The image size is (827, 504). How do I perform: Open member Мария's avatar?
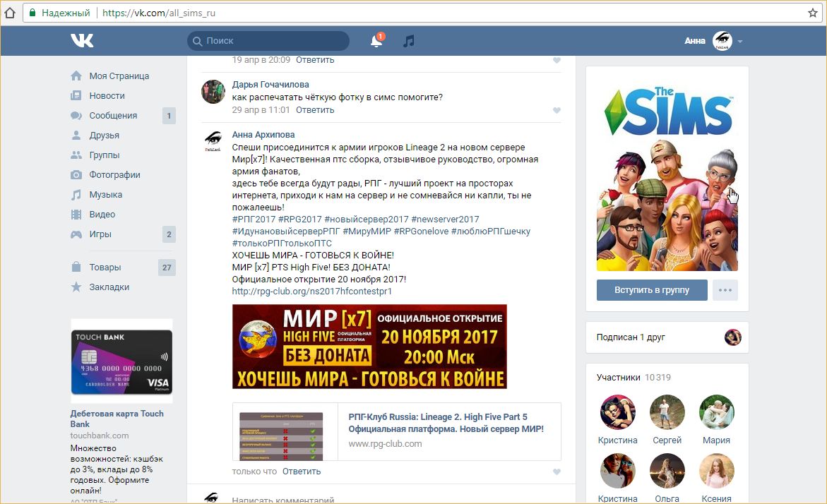(716, 412)
